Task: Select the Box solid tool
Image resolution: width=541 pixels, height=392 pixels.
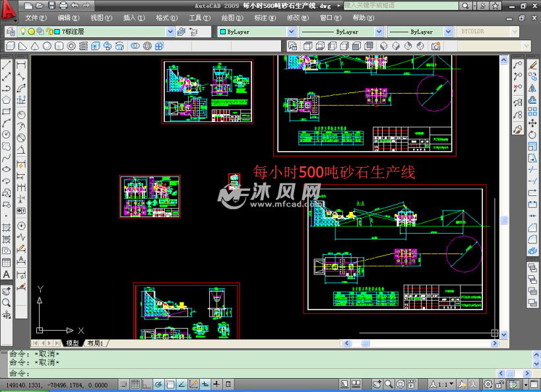Action: (11, 46)
